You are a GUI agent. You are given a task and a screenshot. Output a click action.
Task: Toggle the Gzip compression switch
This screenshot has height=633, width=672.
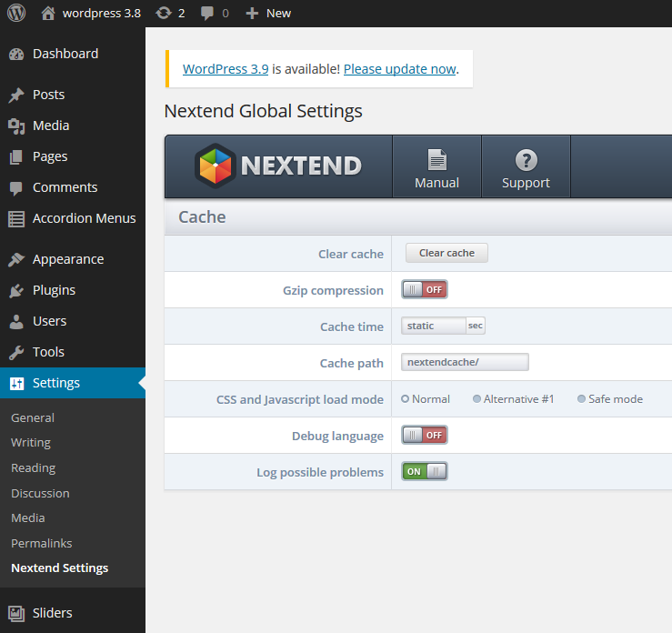[x=425, y=290]
